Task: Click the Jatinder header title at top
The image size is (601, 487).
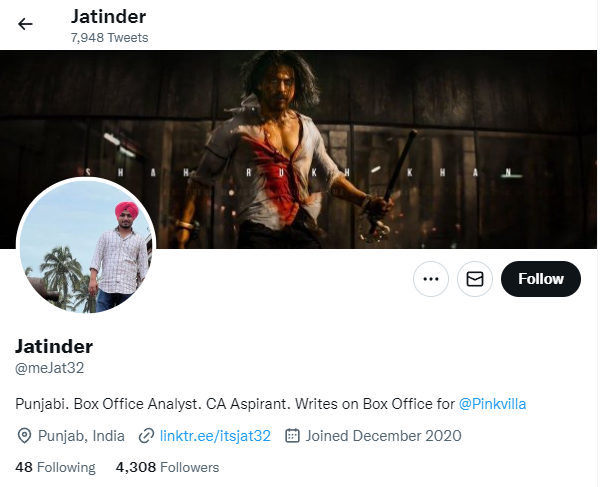Action: click(x=108, y=17)
